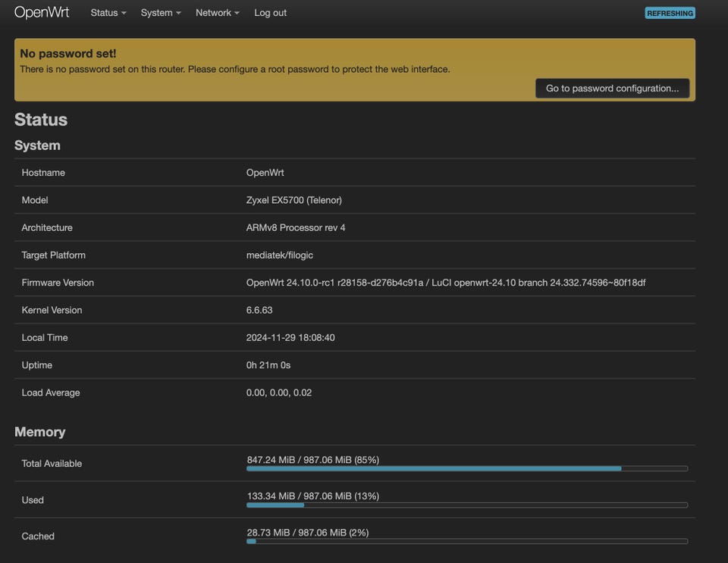728x563 pixels.
Task: Click Load Average value 0.00, 0.00, 0.02
Action: click(279, 393)
